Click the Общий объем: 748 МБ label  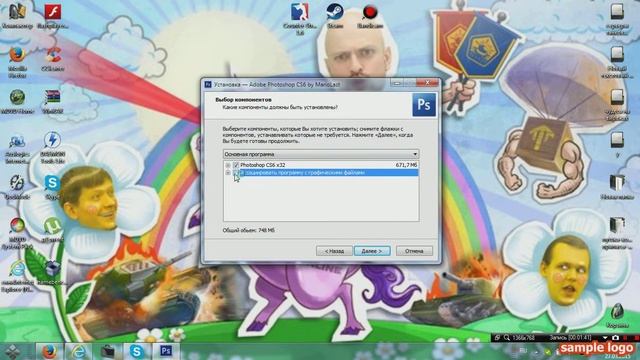click(x=248, y=230)
